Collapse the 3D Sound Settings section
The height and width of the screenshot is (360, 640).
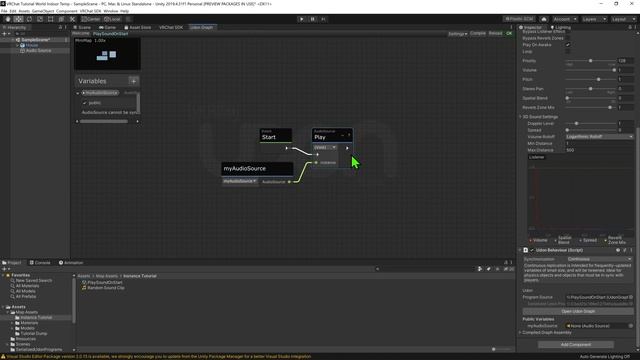520,117
